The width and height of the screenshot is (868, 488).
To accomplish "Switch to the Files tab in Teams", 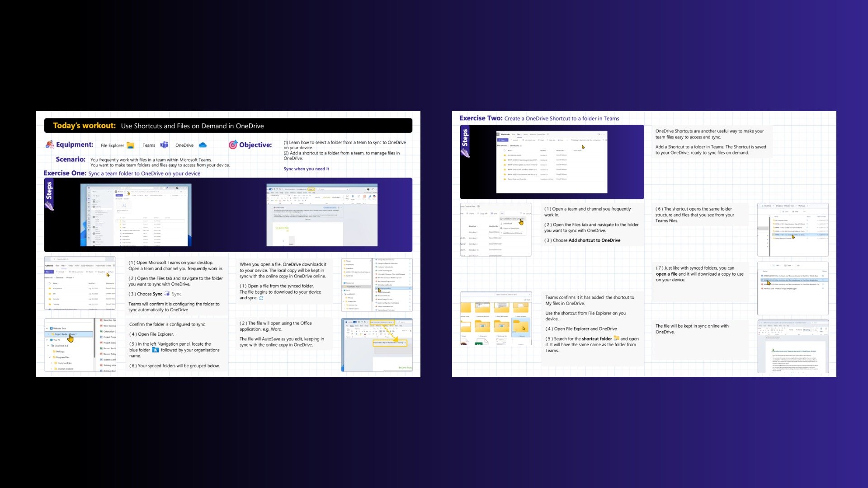I will [63, 266].
